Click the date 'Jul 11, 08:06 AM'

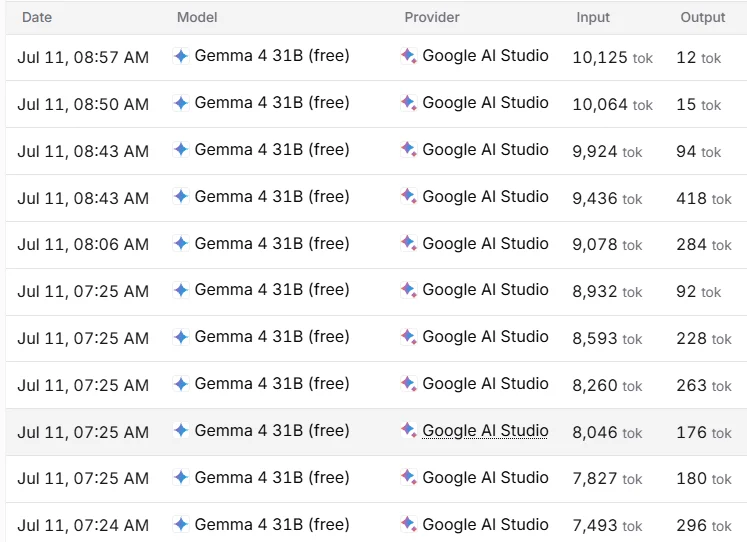coord(83,244)
